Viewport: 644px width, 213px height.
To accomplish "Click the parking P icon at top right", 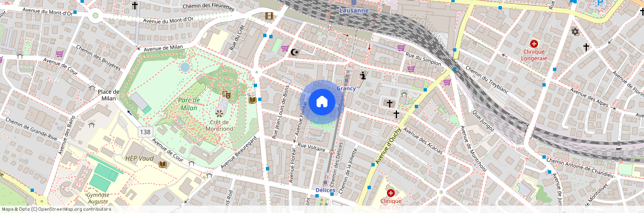I will [x=600, y=3].
